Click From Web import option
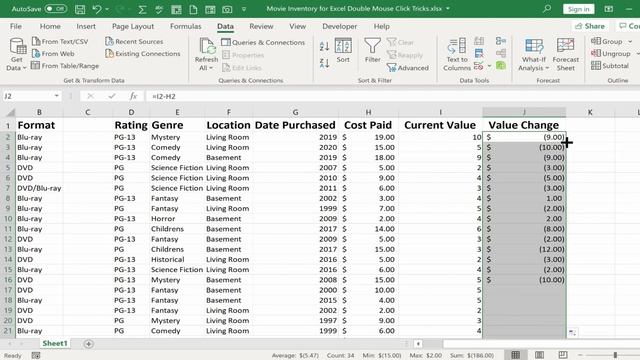This screenshot has width=640, height=360. (53, 53)
